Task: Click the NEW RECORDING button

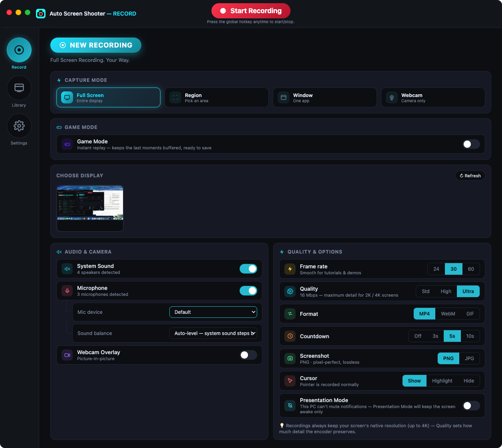Action: point(96,45)
